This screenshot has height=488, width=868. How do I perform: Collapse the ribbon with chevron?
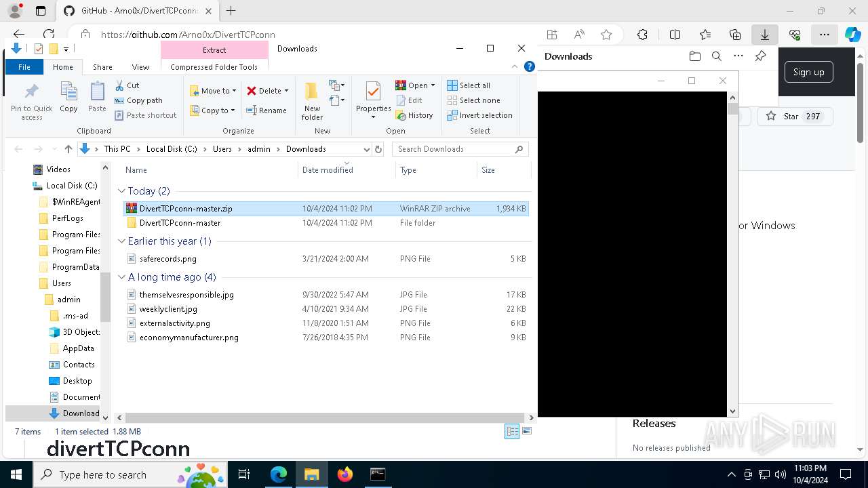pos(515,66)
